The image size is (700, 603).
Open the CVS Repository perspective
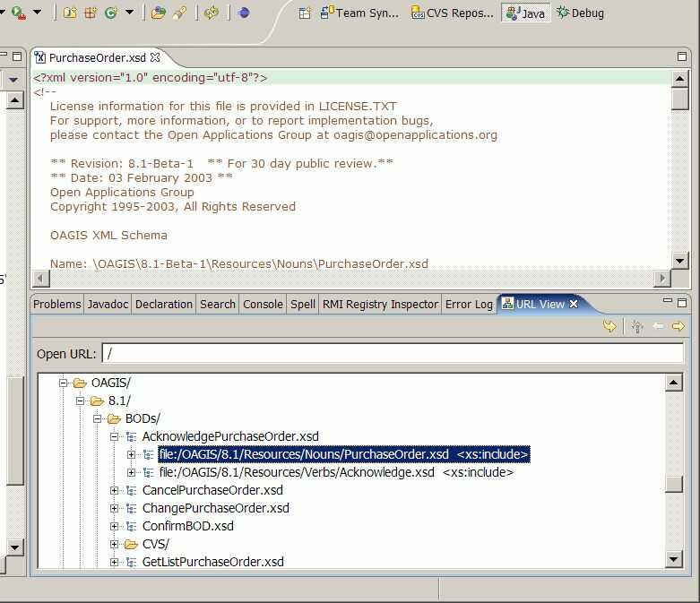453,13
